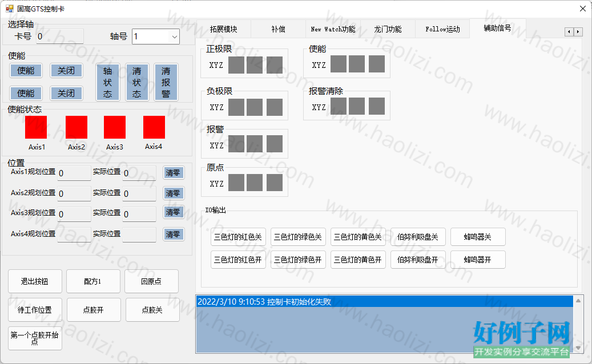The height and width of the screenshot is (364, 592).
Task: Click the 三色灯的黄色开 button
Action: [358, 260]
